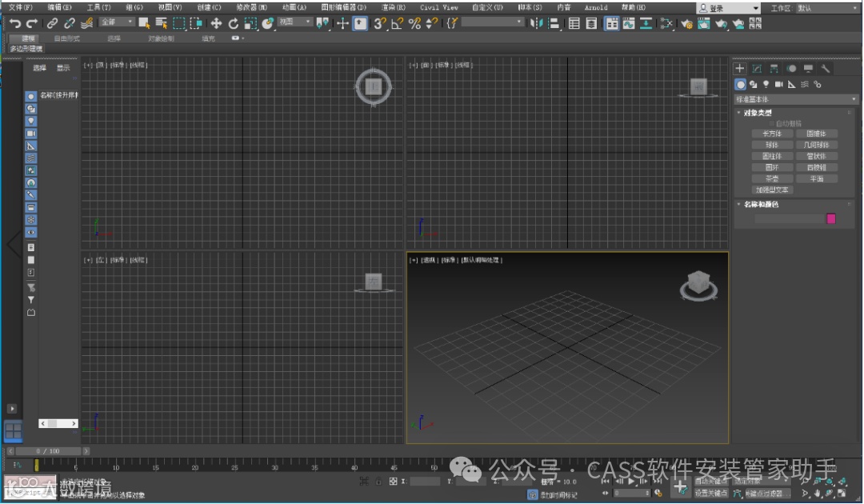Click the 茶壶 button
864x504 pixels.
771,179
